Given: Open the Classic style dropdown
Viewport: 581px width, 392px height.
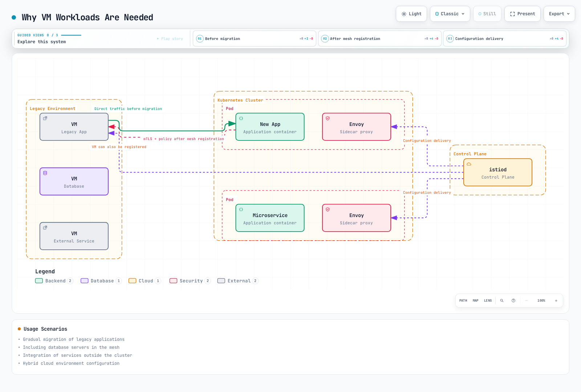Looking at the screenshot, I should [450, 14].
